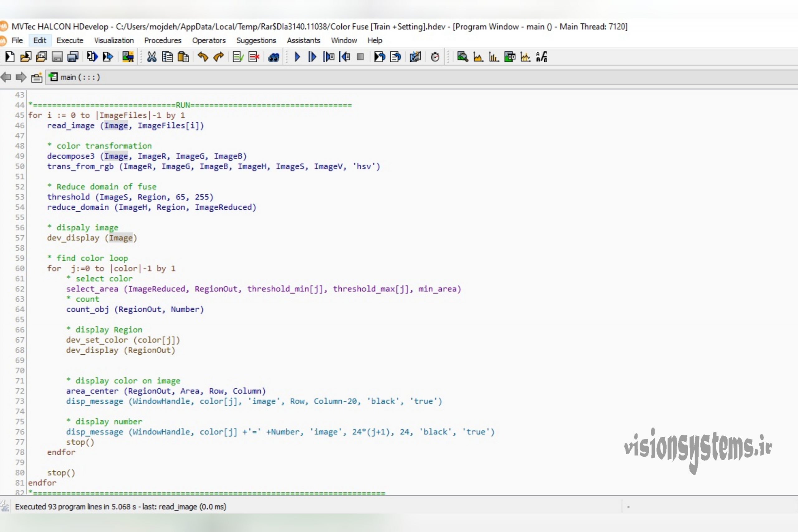Screen dimensions: 798x532
Task: Click the scissors Cut icon
Action: coord(152,57)
